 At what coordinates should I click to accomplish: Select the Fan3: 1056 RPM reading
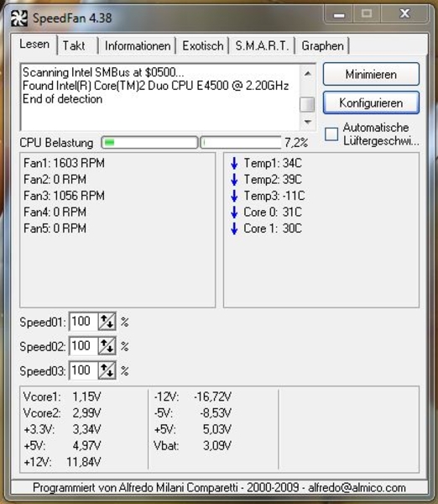click(x=64, y=196)
